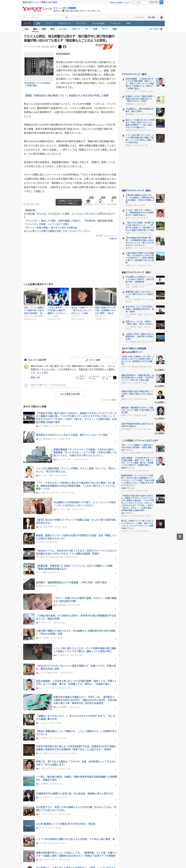The image size is (186, 868).
Task: Focus the キーワードを入力 search field
Action: (43, 18)
